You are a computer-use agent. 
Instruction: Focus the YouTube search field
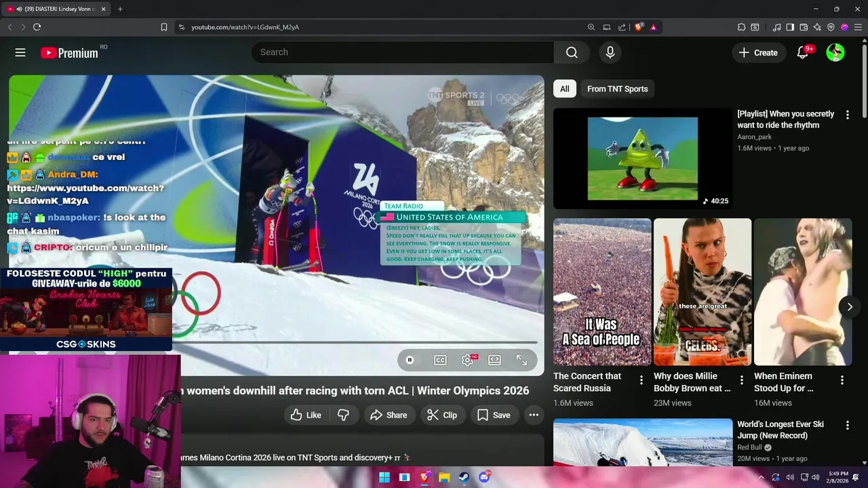pyautogui.click(x=402, y=52)
